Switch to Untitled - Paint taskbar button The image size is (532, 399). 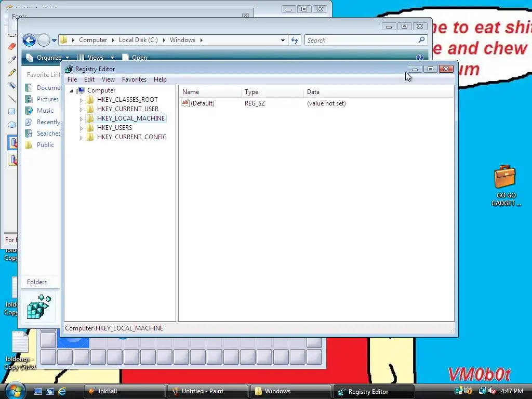pyautogui.click(x=207, y=391)
